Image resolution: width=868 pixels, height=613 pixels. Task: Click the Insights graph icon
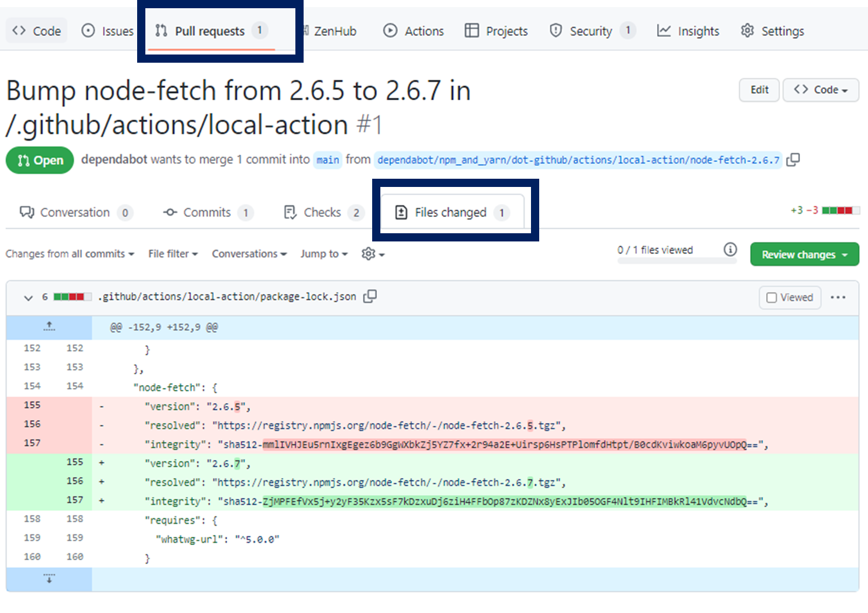point(663,30)
